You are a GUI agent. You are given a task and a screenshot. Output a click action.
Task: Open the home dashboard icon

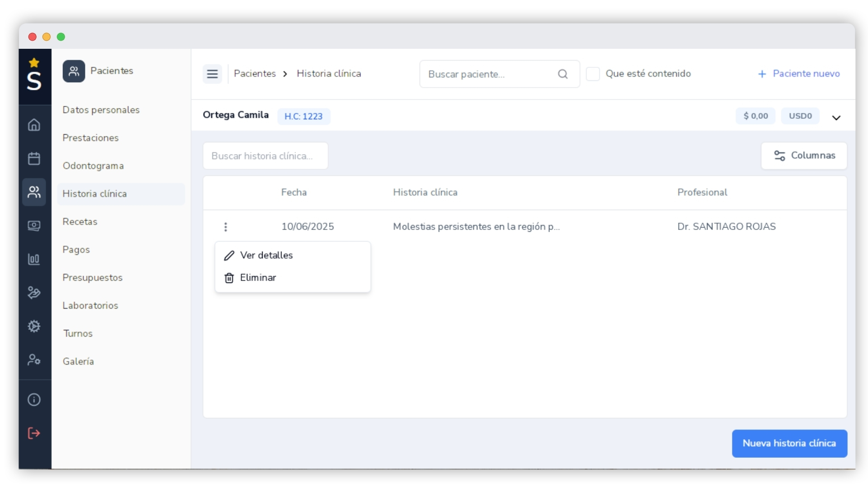tap(34, 125)
